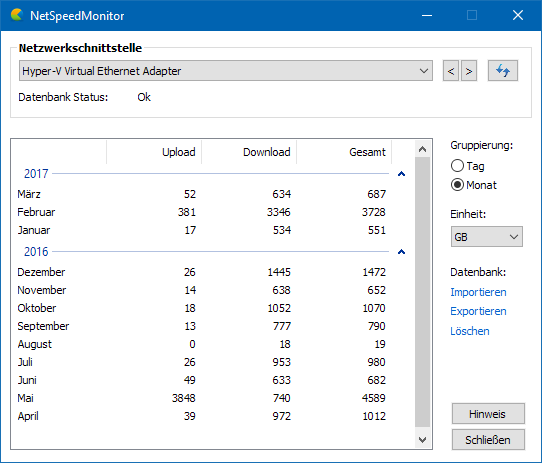Click the Dezember download value 1445
Image resolution: width=542 pixels, height=463 pixels.
click(279, 272)
